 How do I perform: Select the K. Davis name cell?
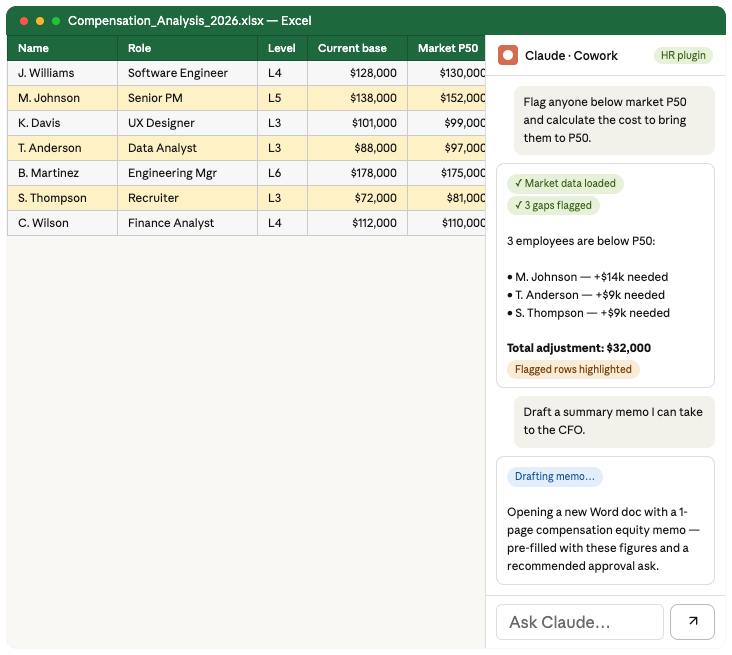(x=62, y=123)
